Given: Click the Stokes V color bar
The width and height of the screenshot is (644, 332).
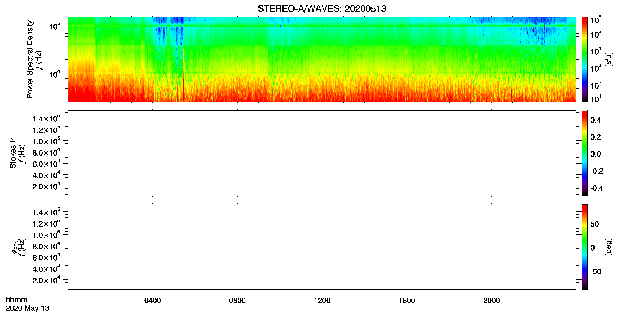Looking at the screenshot, I should tap(584, 153).
